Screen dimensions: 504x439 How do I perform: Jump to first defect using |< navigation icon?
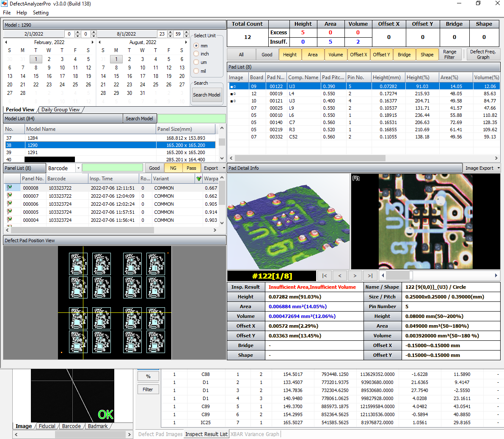(325, 276)
